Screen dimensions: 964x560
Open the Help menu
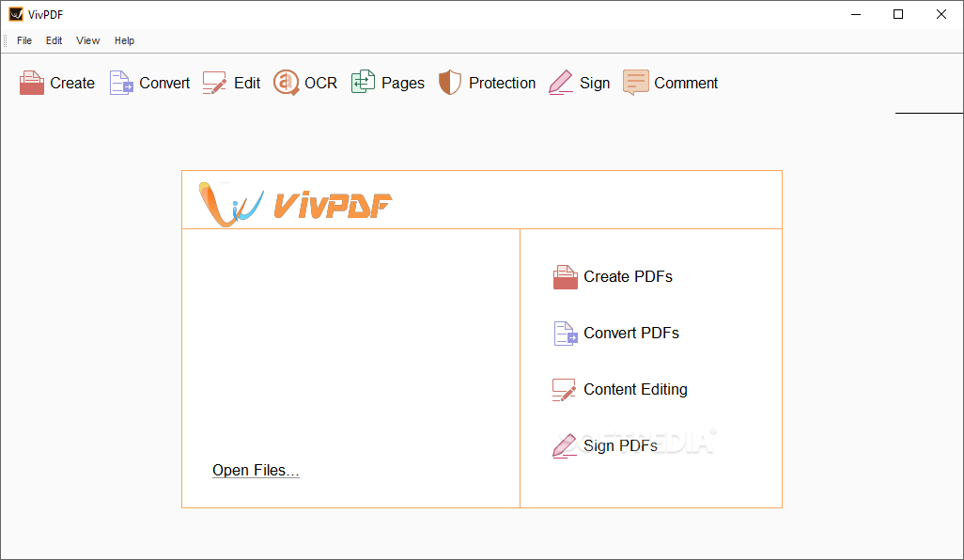pos(124,40)
